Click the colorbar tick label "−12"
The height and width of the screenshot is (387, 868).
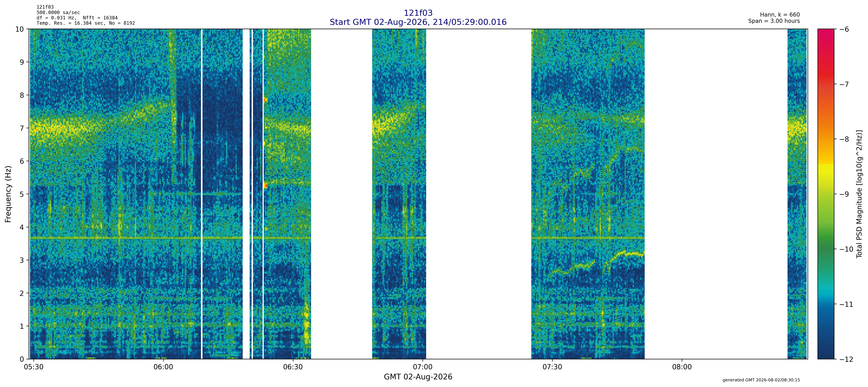coord(846,359)
